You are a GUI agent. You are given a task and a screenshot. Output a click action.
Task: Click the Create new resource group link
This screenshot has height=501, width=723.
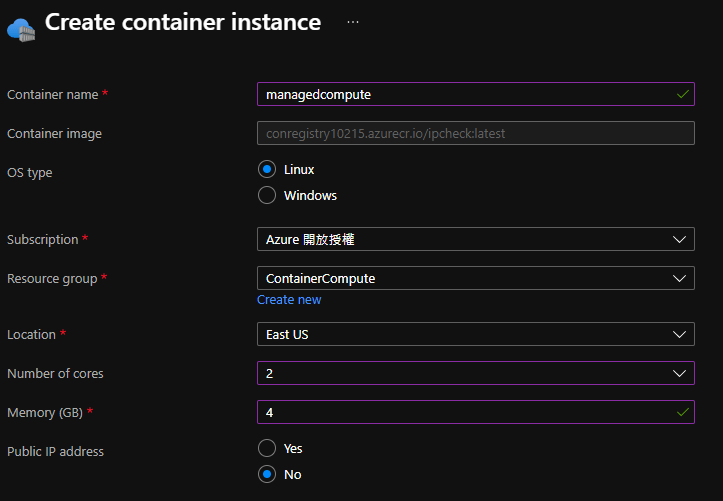(x=289, y=300)
